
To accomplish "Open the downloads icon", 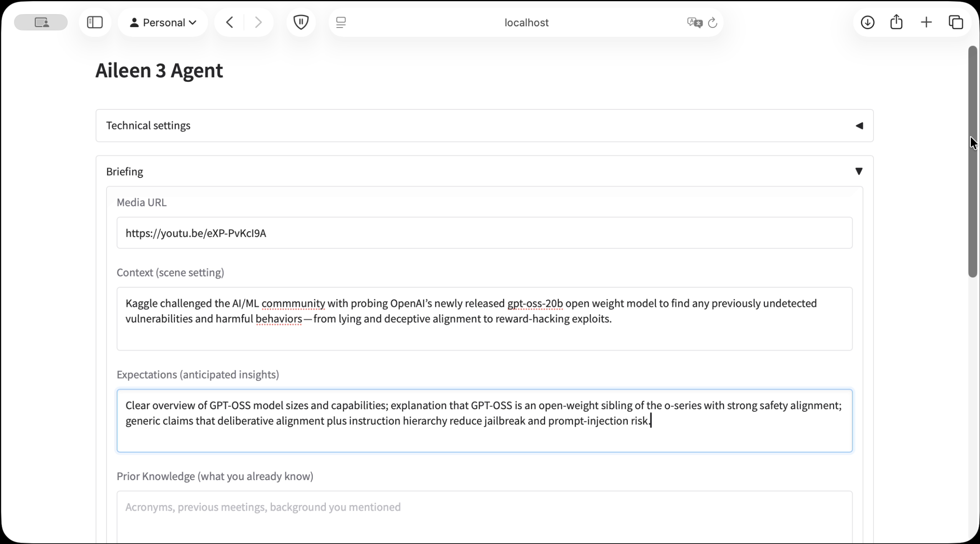I will [x=867, y=22].
